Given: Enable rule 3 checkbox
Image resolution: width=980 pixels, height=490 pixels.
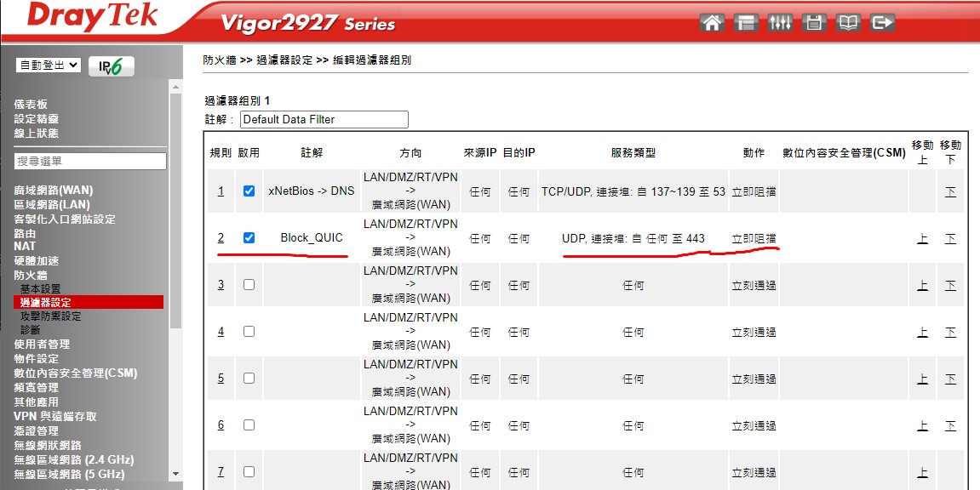Looking at the screenshot, I should 249,285.
